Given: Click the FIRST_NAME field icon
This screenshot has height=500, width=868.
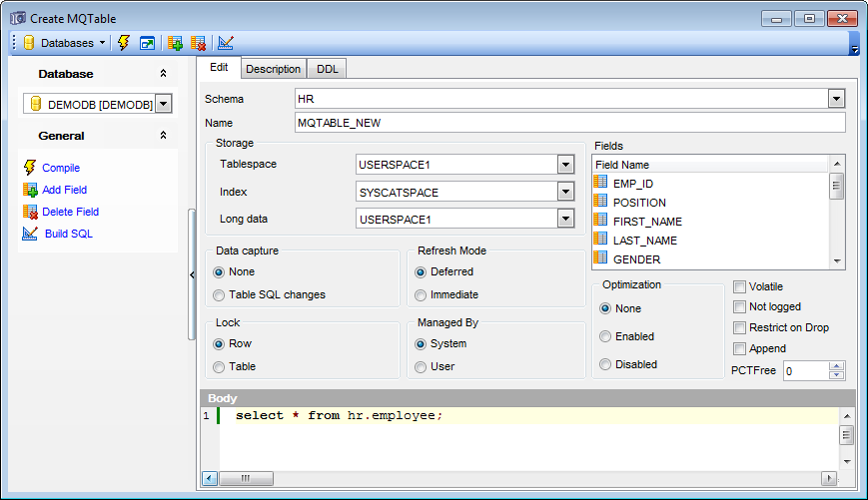Looking at the screenshot, I should click(600, 219).
